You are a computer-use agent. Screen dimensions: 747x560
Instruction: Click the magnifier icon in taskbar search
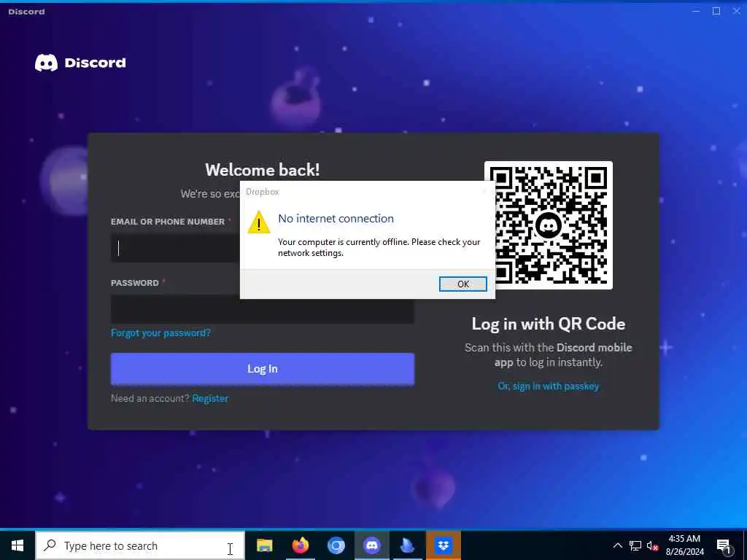tap(50, 545)
